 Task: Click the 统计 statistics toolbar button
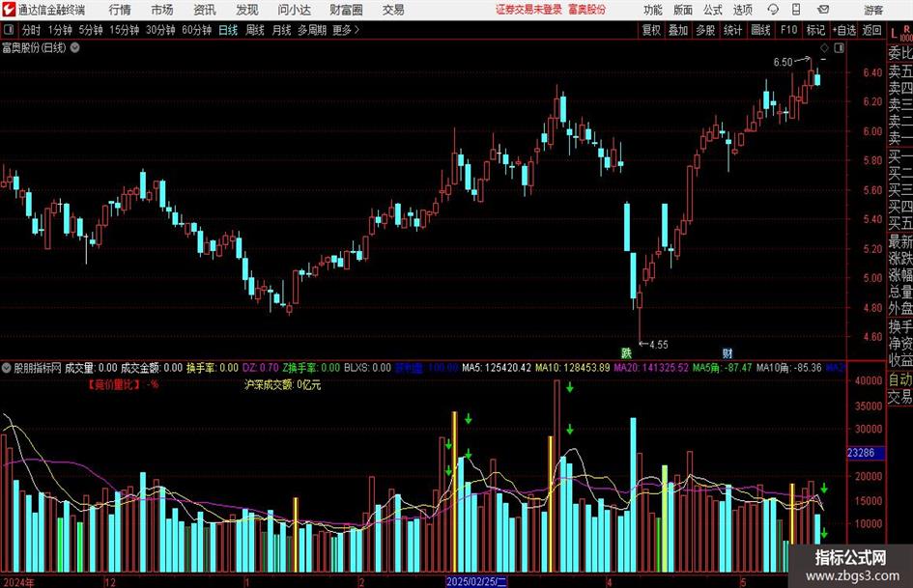coord(733,30)
